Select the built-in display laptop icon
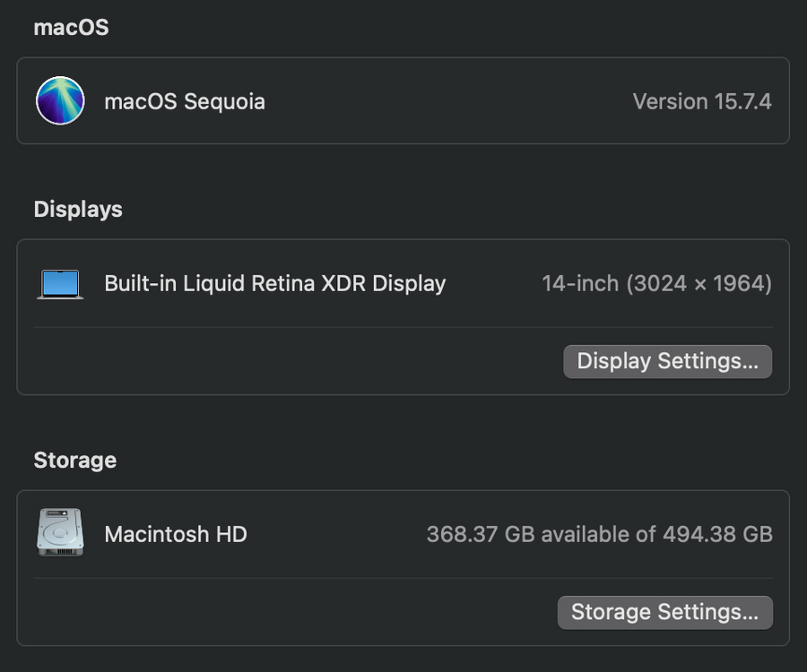The height and width of the screenshot is (672, 807). tap(60, 282)
